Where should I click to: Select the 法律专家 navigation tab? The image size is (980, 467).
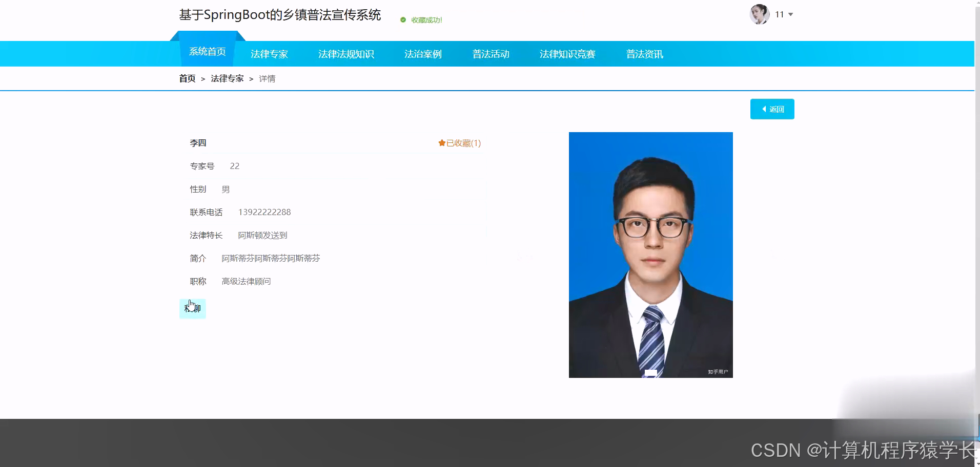[x=269, y=54]
